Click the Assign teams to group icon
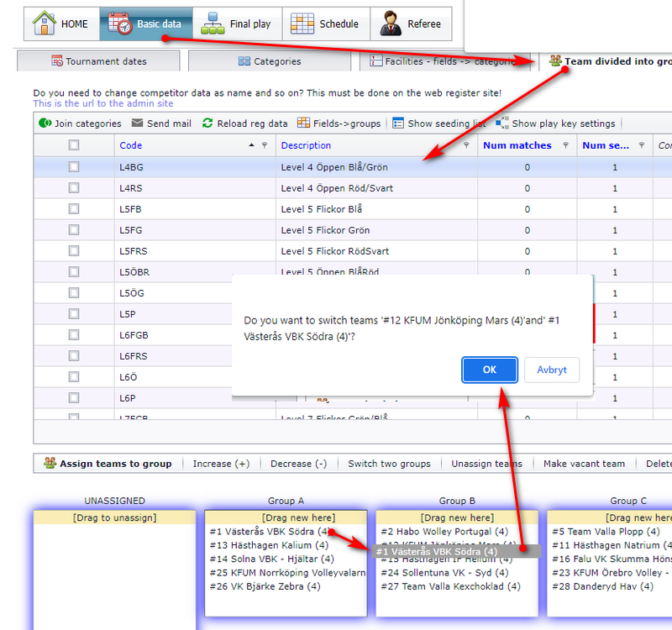The height and width of the screenshot is (630, 672). coord(50,463)
